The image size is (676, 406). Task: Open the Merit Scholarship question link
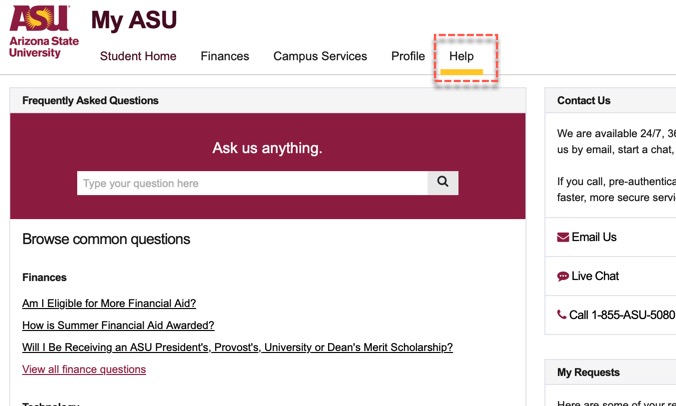click(238, 347)
